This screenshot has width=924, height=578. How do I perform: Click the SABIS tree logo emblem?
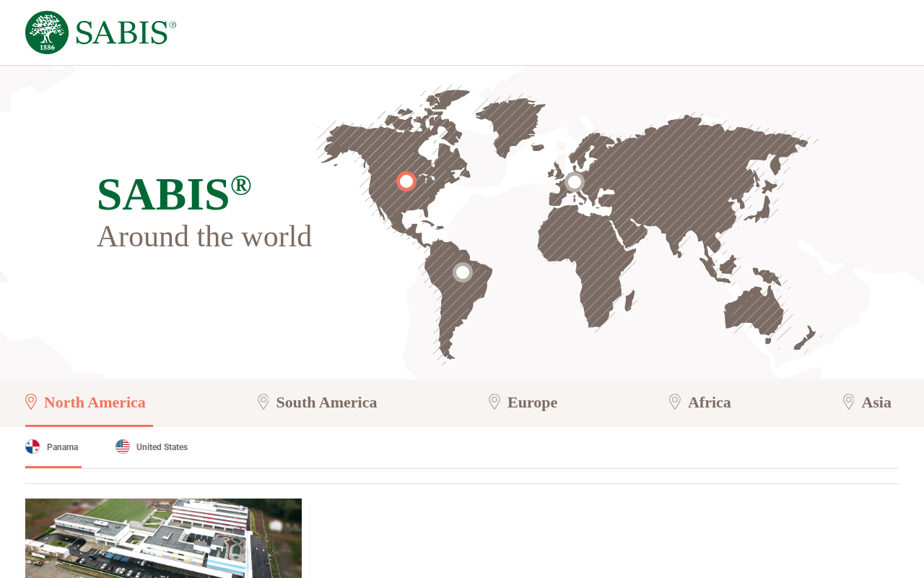coord(47,33)
